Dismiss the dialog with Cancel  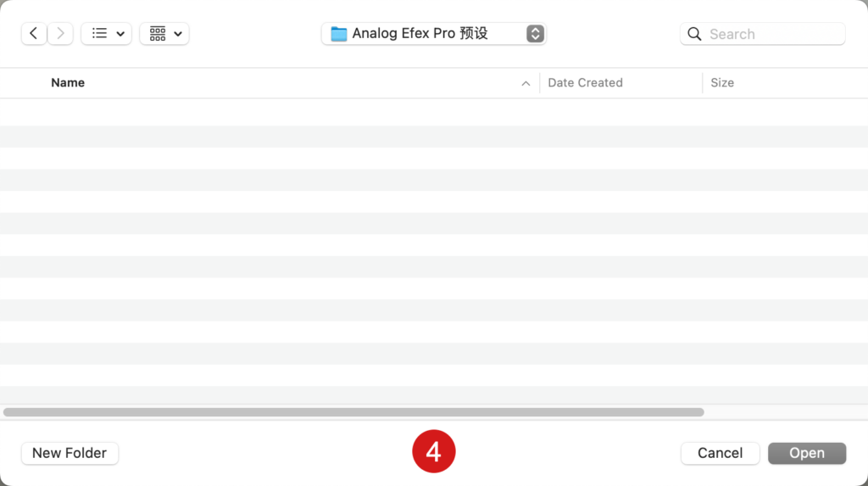coord(720,453)
